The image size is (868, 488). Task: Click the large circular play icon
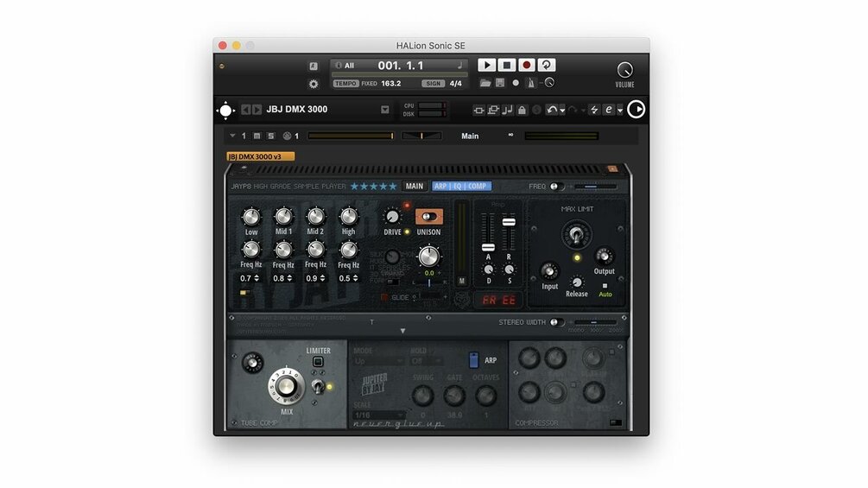click(x=636, y=110)
